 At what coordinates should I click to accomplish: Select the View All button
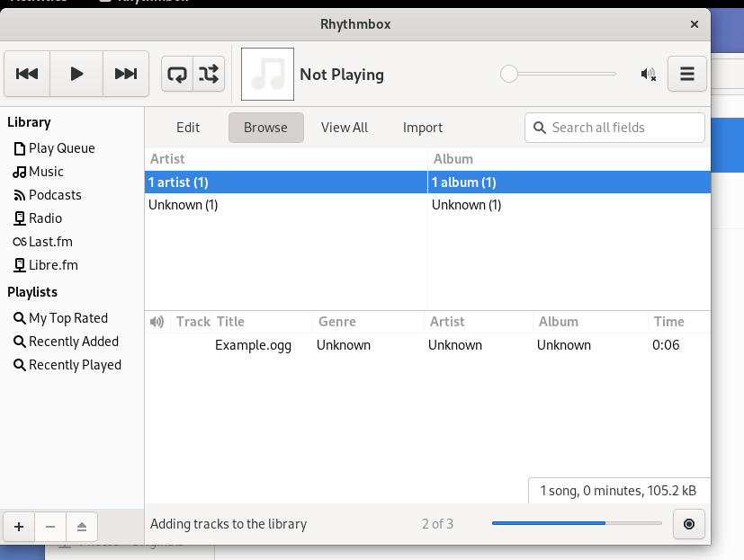(x=345, y=128)
